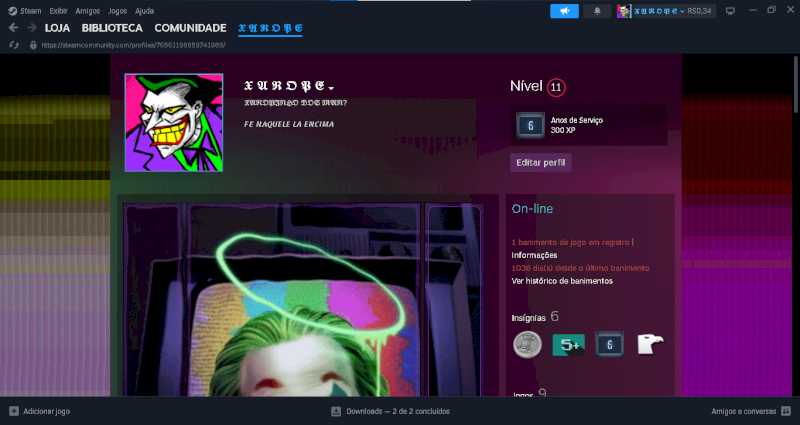Screen dimensions: 800x425
Task: Open the Anos de Serviço featured badge
Action: [531, 125]
